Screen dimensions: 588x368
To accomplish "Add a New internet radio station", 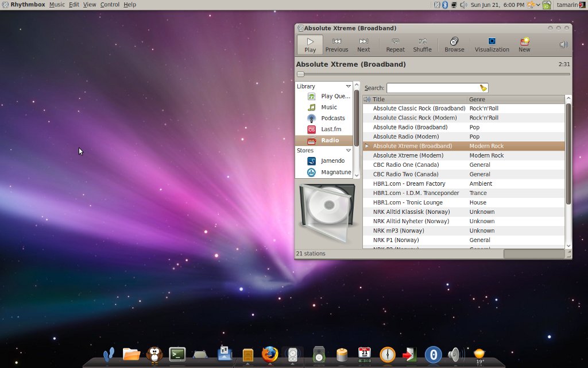I will point(524,45).
